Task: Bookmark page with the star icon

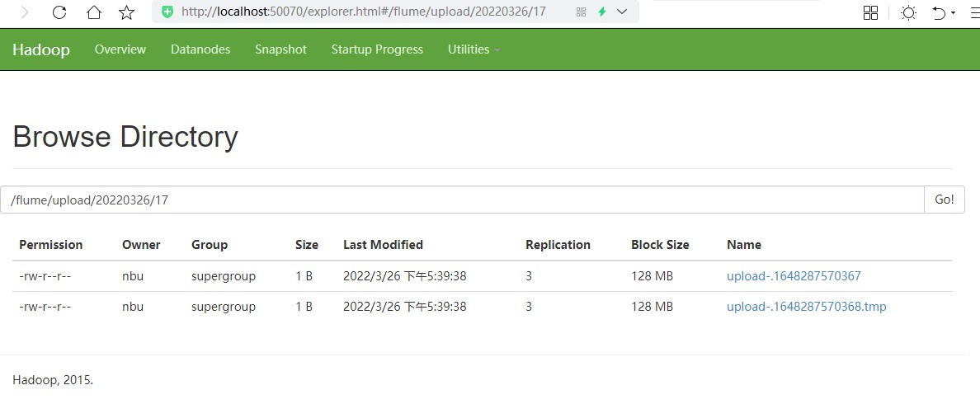Action: click(x=127, y=12)
